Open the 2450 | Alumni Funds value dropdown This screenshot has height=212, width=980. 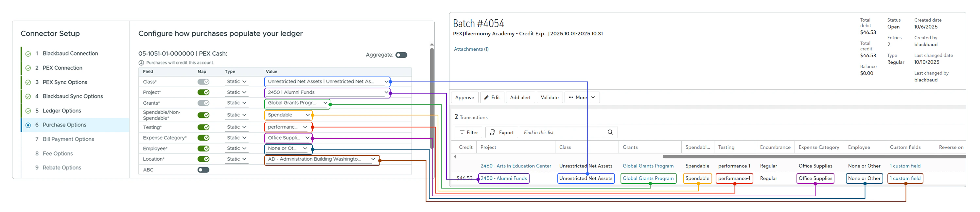coord(327,92)
